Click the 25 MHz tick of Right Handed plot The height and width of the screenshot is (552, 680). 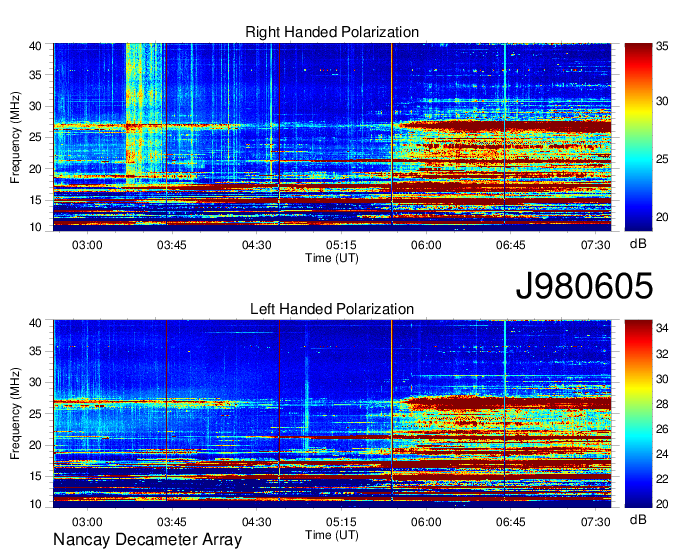coord(35,137)
